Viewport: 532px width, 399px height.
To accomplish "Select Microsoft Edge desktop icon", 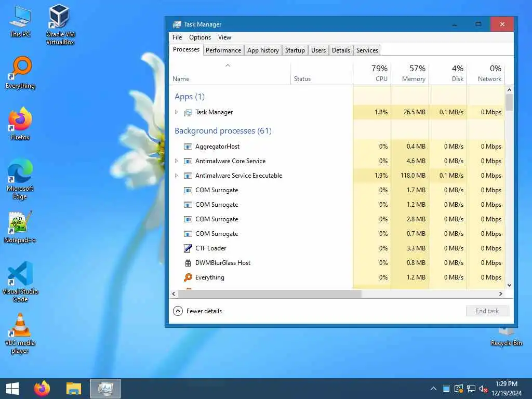I will click(20, 179).
